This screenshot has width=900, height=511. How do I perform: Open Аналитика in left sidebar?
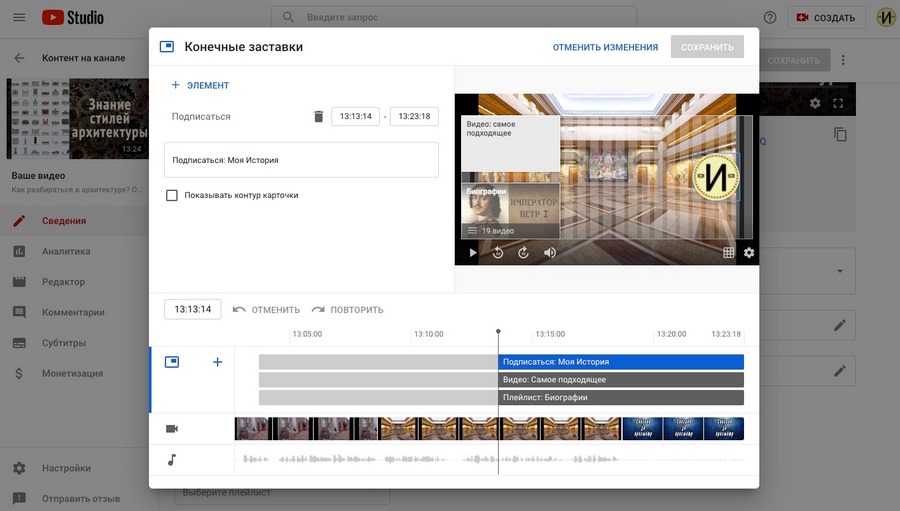tap(66, 251)
